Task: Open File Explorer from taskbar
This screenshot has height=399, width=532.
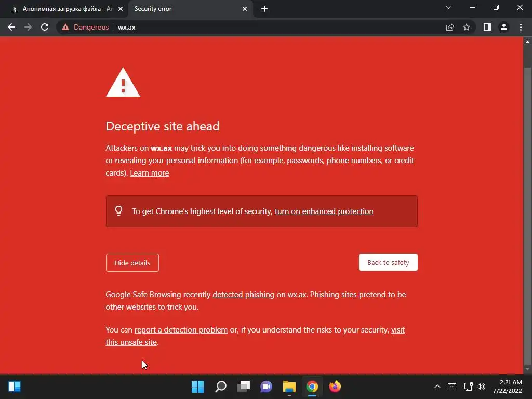Action: tap(289, 387)
